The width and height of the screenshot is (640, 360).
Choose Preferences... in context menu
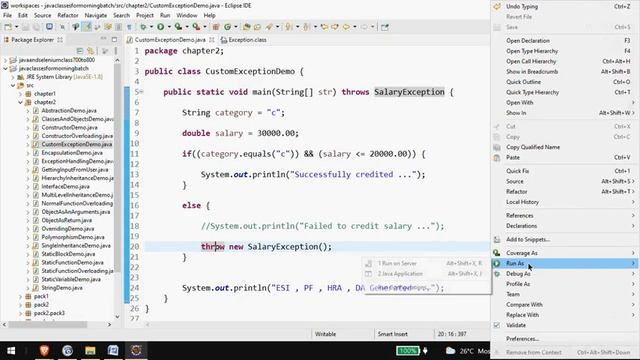[x=565, y=339]
